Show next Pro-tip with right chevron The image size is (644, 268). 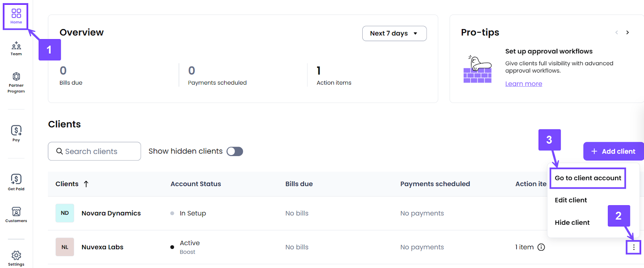pos(627,32)
